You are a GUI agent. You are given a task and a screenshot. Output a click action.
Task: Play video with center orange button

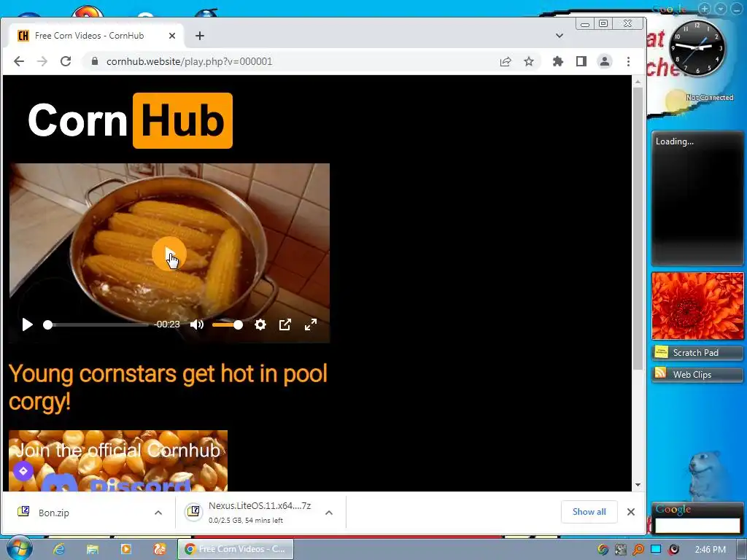(x=169, y=254)
